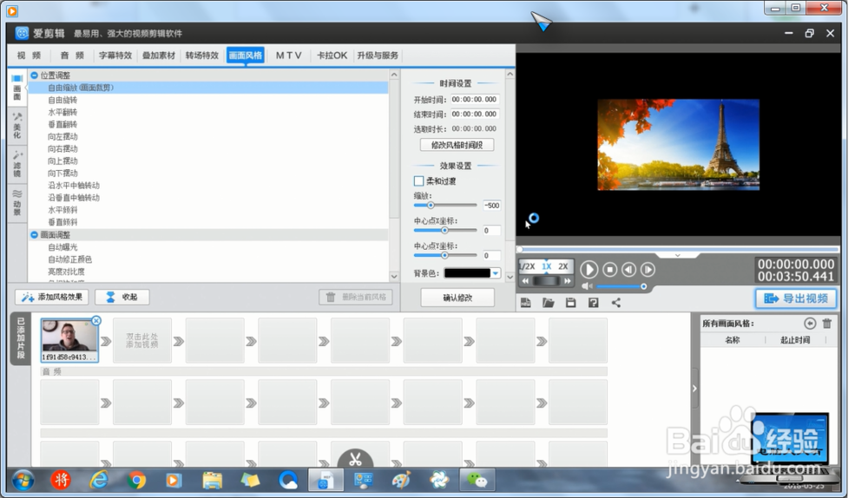
Task: Create a new project with NEW icon
Action: tap(526, 303)
